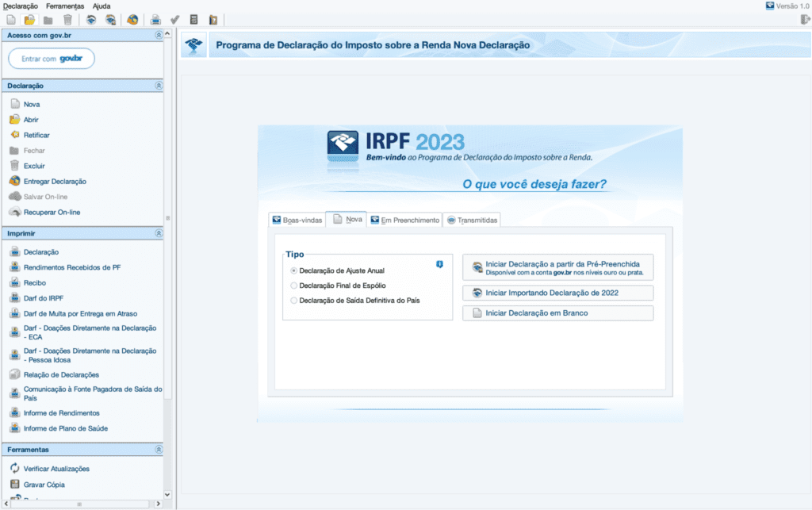The width and height of the screenshot is (812, 510).
Task: Click the sidebar horizontal scrollbar thumb
Action: pos(80,504)
